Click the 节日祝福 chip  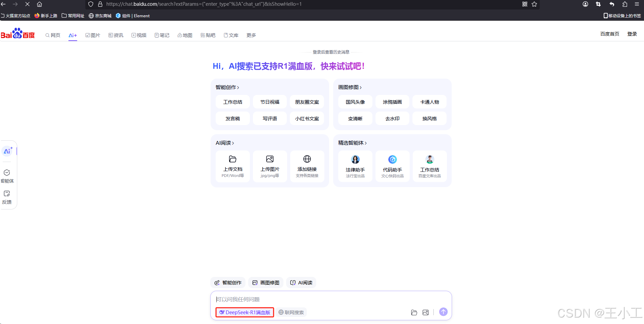point(270,102)
